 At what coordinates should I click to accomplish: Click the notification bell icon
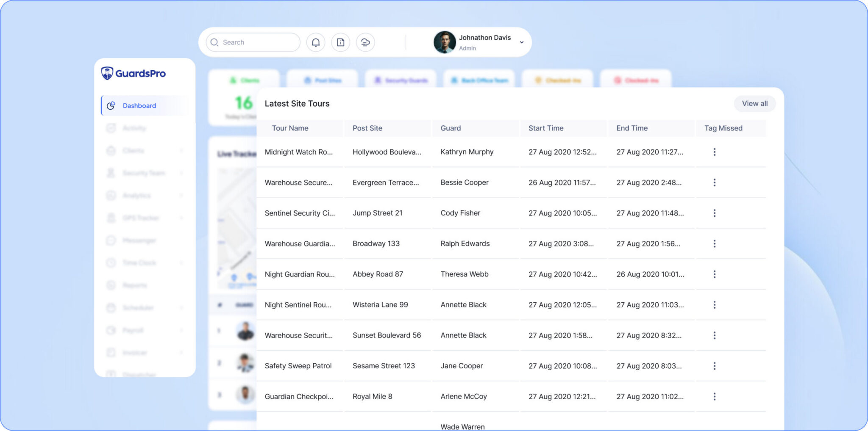click(x=316, y=42)
